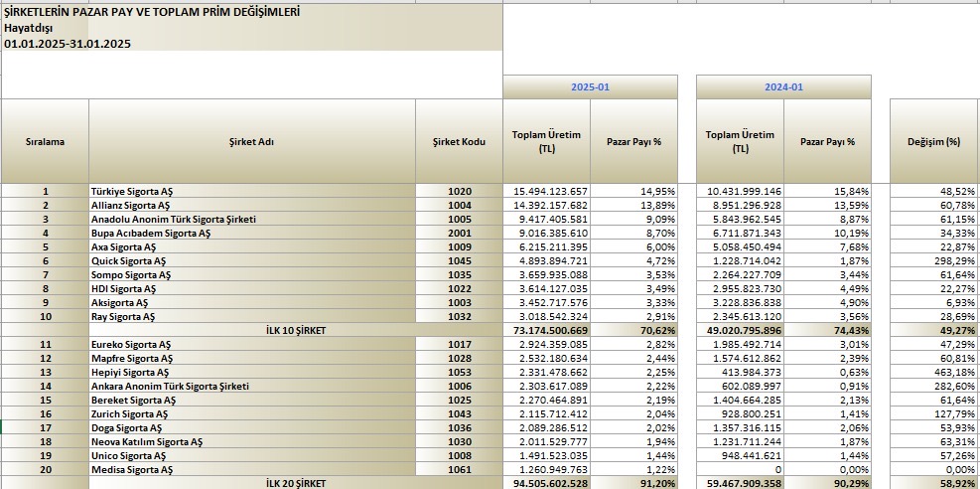Select the Quick Sigorta AŞ cell

pos(252,260)
